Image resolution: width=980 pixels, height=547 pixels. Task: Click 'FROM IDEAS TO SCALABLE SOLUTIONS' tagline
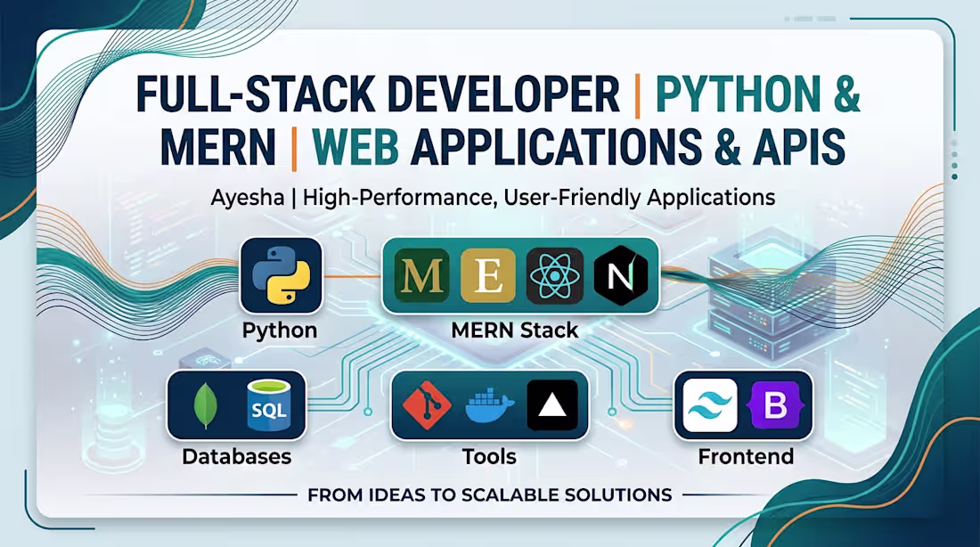coord(489,495)
